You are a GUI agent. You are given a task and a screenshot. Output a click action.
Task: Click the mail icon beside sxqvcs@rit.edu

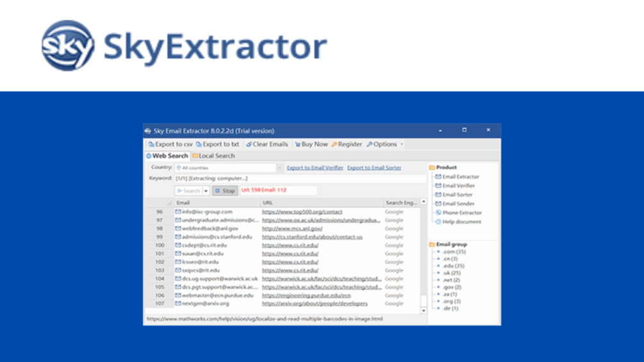click(x=178, y=270)
